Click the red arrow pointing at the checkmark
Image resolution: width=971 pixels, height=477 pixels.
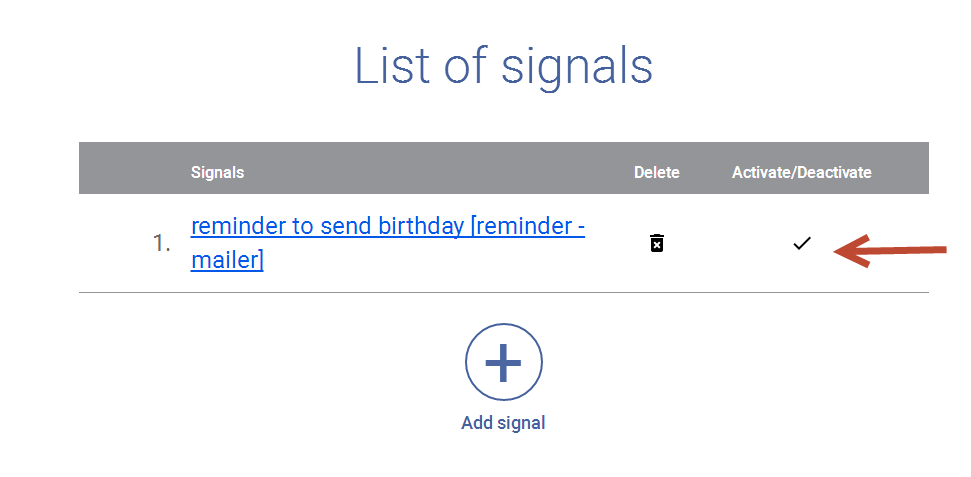pyautogui.click(x=890, y=251)
